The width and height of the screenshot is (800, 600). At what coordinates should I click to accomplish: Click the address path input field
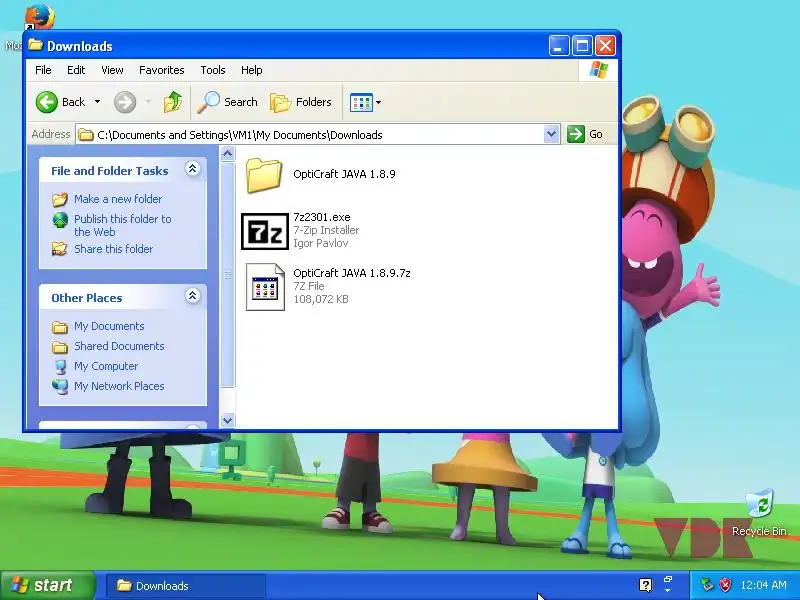pos(319,135)
